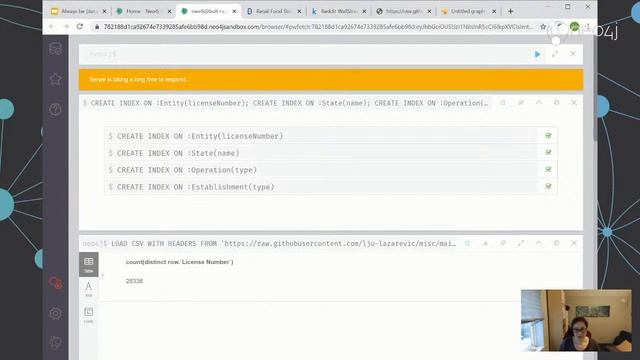
Task: Pin the LOAD CSV frame
Action: click(503, 243)
